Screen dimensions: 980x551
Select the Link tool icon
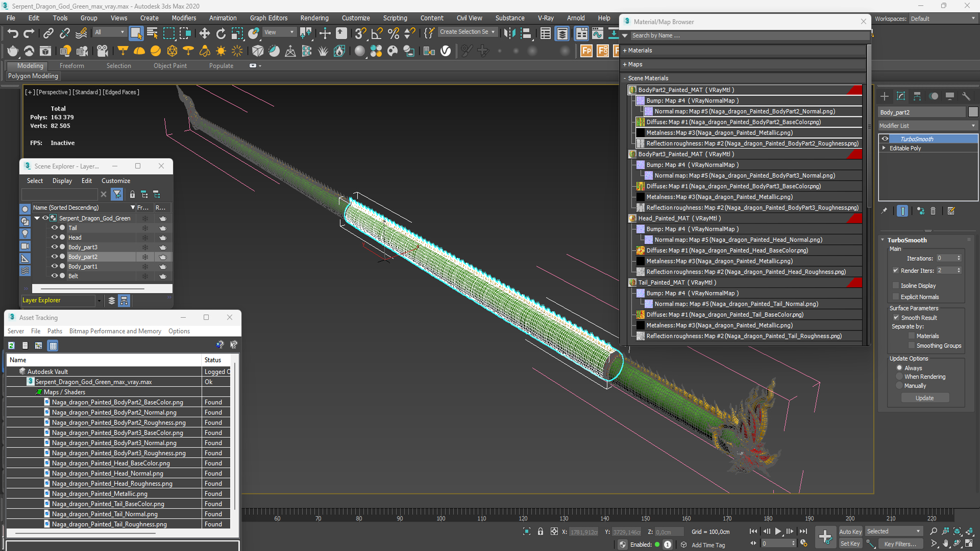tap(48, 34)
